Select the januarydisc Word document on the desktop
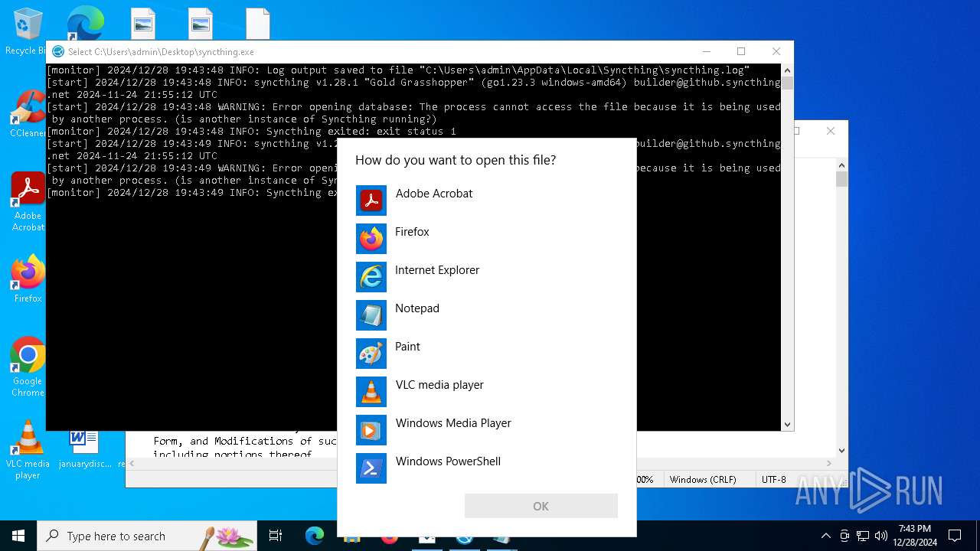The width and height of the screenshot is (980, 551). 84,448
